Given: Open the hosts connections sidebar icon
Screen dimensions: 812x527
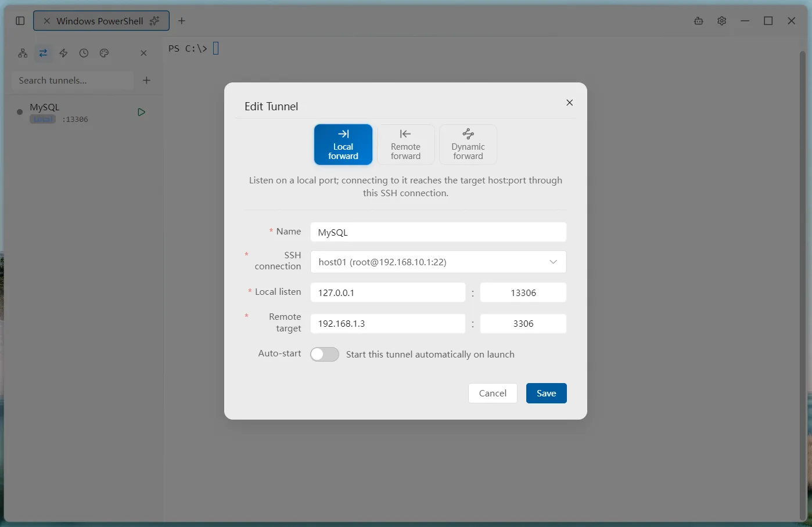Looking at the screenshot, I should [23, 53].
